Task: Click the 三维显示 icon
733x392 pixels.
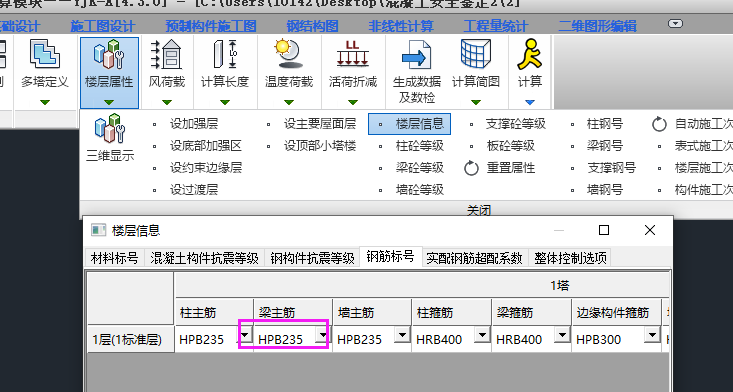Action: (110, 128)
